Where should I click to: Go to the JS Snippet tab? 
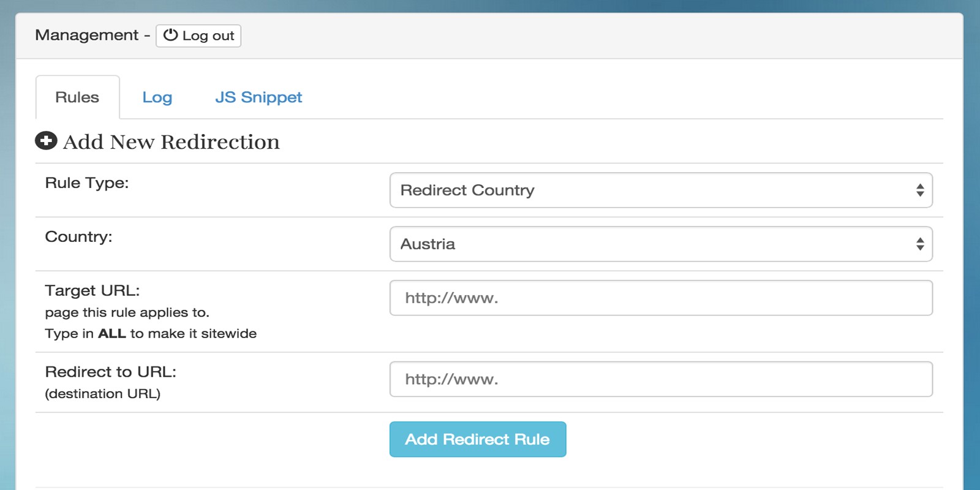click(258, 97)
